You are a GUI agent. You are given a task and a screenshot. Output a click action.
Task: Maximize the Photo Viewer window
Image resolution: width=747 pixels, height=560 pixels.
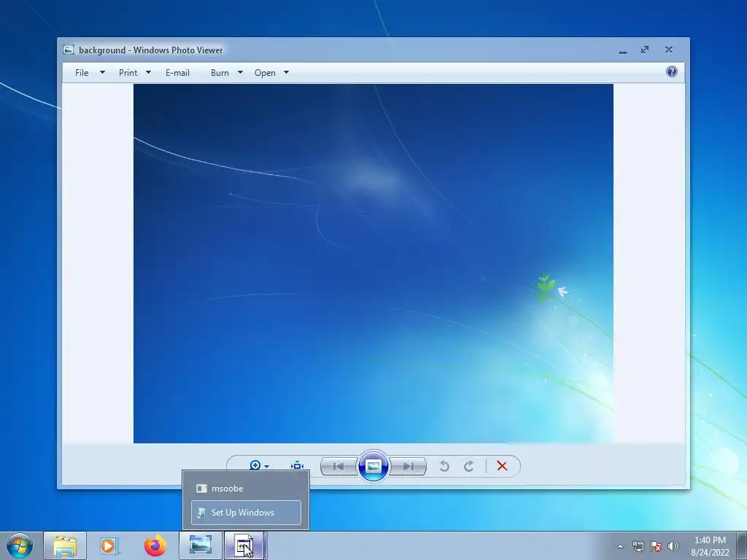click(645, 50)
